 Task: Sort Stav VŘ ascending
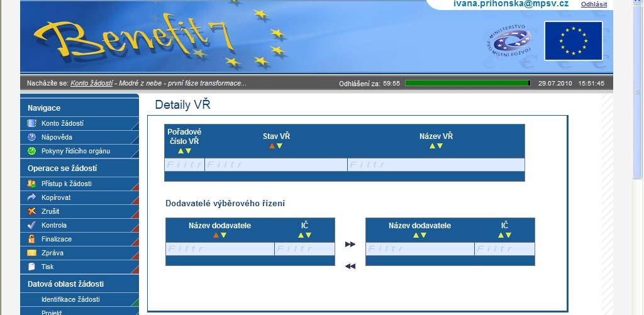272,146
